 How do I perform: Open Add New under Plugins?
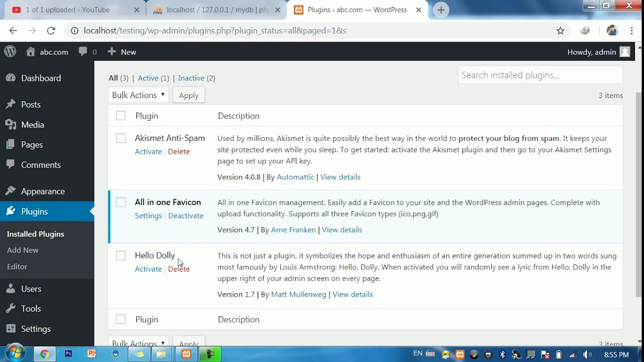[23, 250]
